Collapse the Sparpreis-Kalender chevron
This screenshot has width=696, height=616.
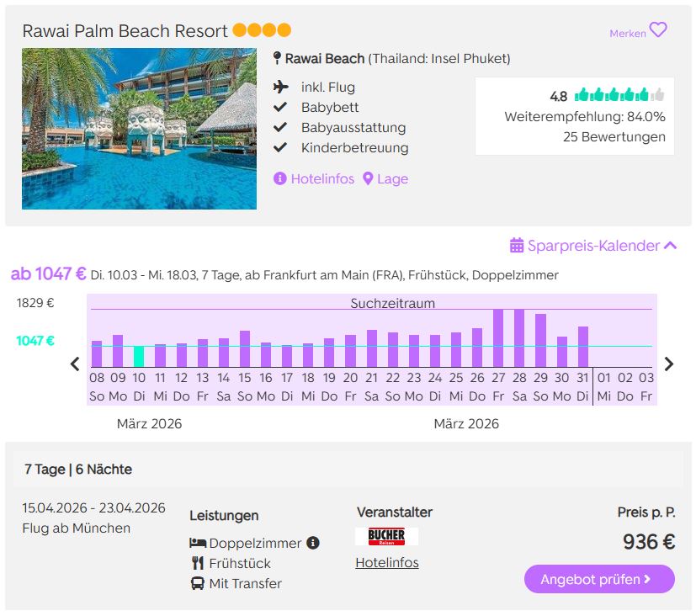pos(670,246)
